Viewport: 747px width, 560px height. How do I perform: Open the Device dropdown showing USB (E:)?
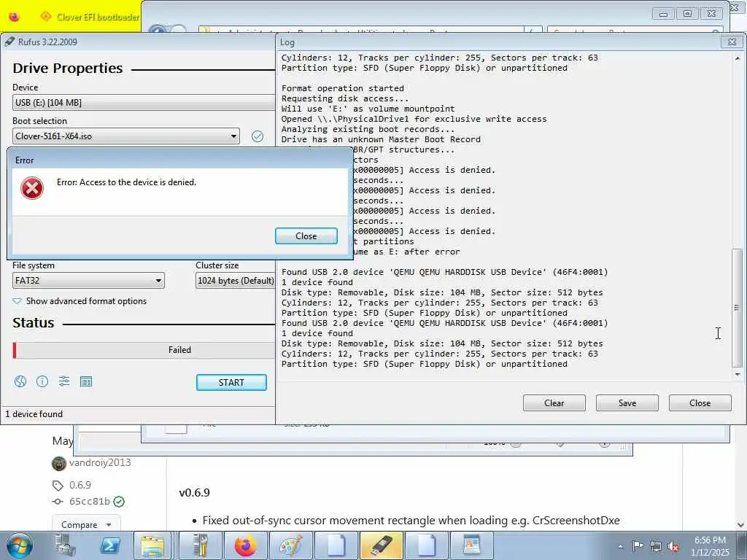point(144,102)
